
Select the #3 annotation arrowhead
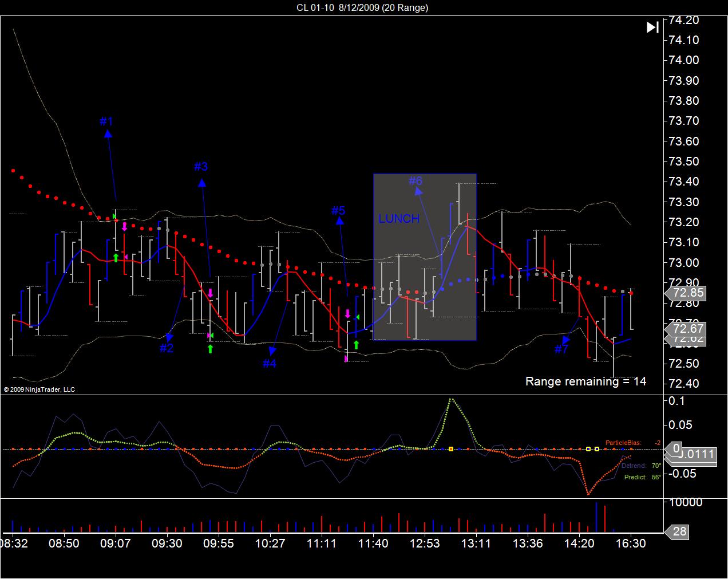pos(201,182)
